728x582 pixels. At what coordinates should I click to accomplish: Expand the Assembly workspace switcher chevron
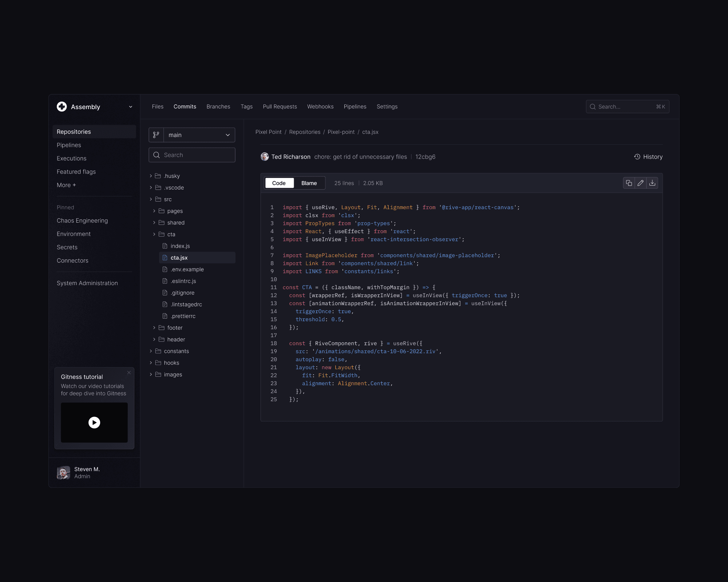pyautogui.click(x=130, y=107)
